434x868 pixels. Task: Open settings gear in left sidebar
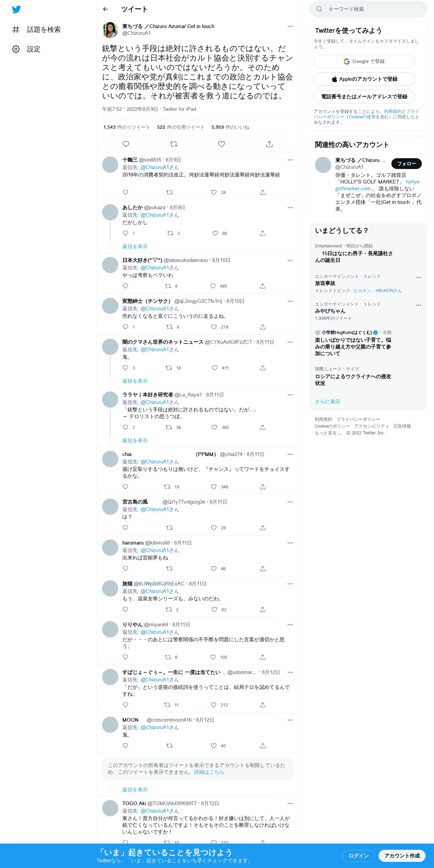[x=16, y=49]
